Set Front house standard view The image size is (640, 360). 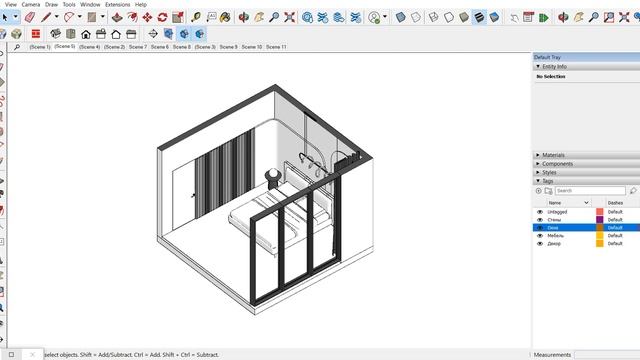(86, 34)
